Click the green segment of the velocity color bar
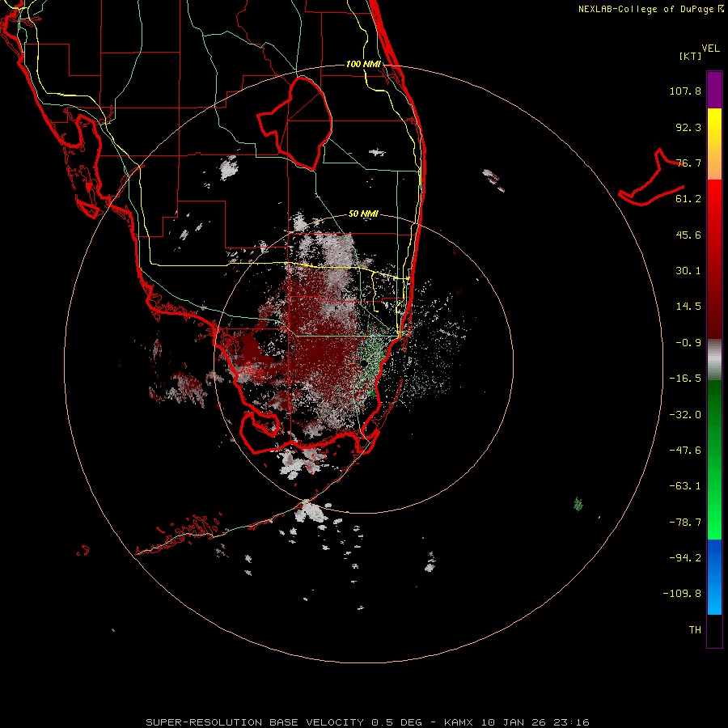The width and height of the screenshot is (728, 728). (714, 459)
